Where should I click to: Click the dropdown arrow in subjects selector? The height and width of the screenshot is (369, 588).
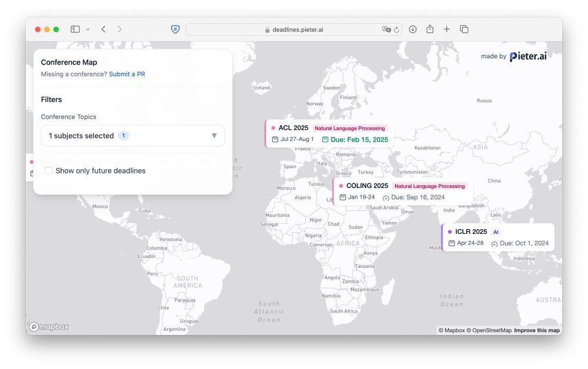tap(214, 136)
